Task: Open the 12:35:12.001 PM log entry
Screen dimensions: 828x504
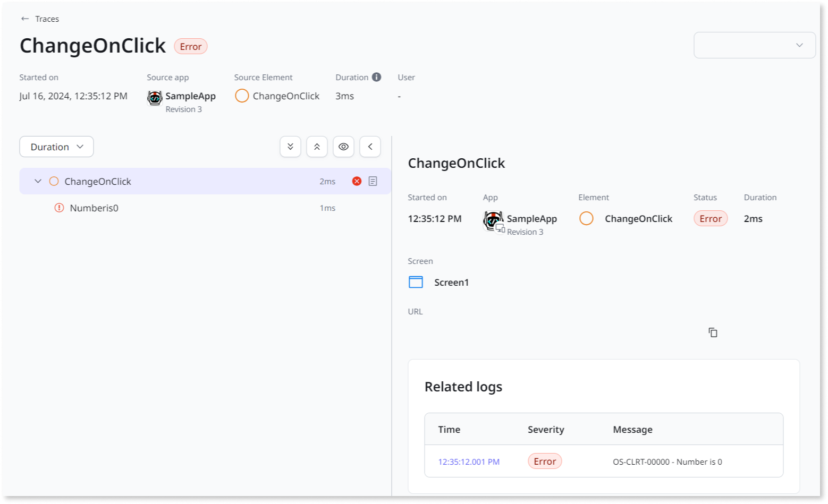Action: click(468, 462)
